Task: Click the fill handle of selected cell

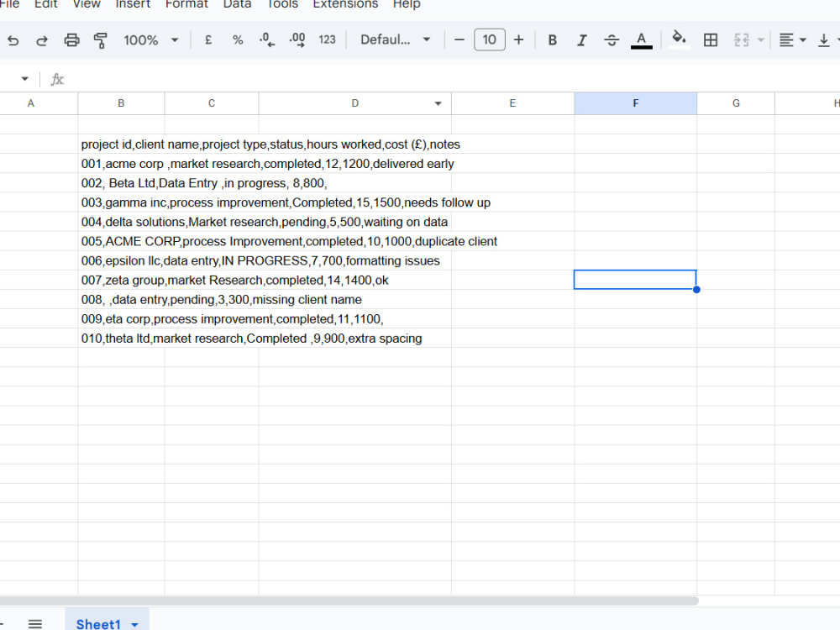Action: [x=696, y=290]
